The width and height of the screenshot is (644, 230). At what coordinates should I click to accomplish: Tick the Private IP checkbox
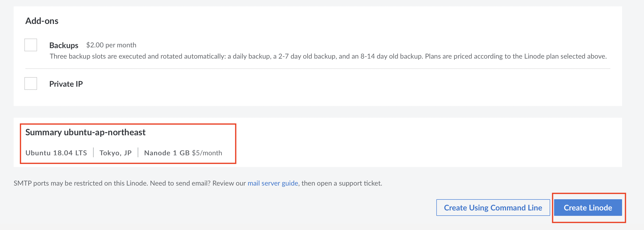coord(30,84)
